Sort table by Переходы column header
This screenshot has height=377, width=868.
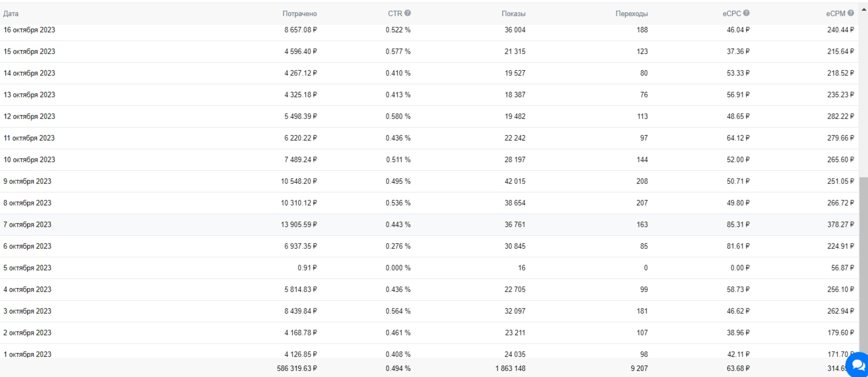632,14
